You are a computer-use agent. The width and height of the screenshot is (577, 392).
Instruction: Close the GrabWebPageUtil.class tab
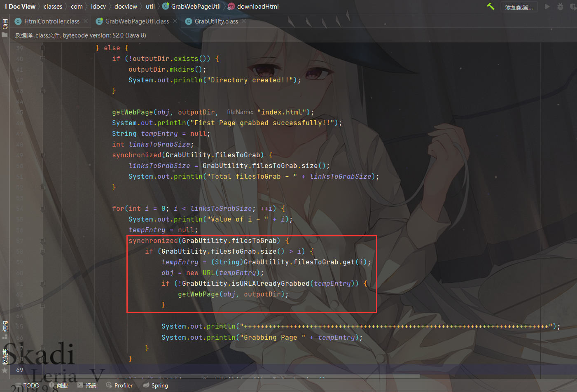(175, 21)
